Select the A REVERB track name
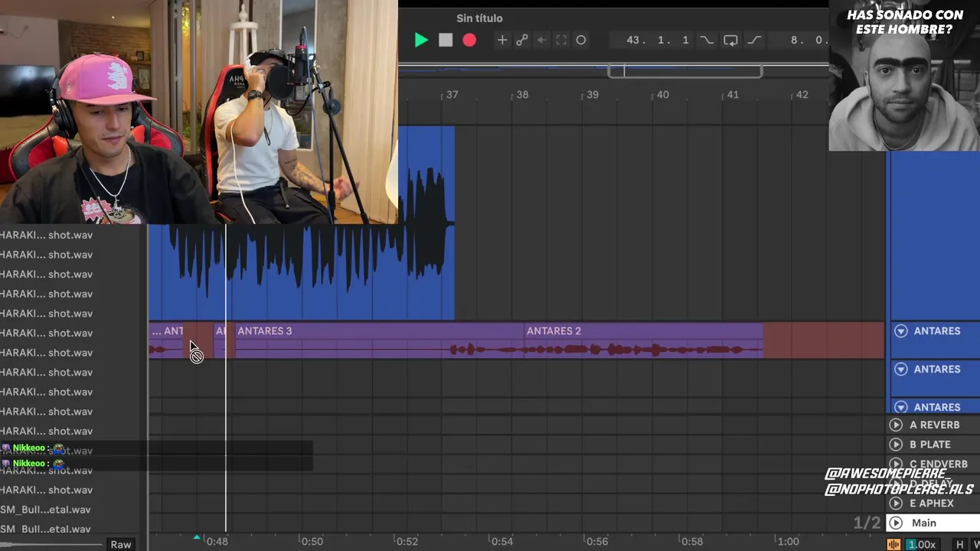The width and height of the screenshot is (980, 551). 934,425
